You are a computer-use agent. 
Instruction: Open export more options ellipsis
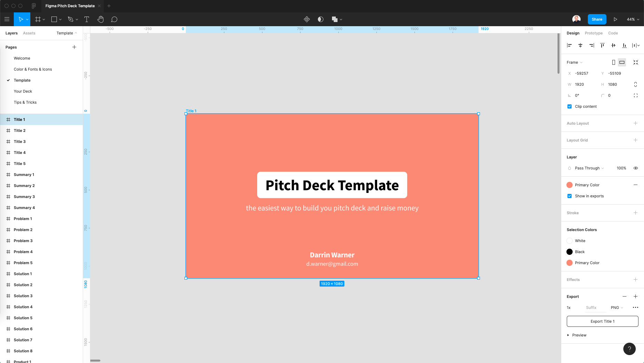pyautogui.click(x=635, y=308)
